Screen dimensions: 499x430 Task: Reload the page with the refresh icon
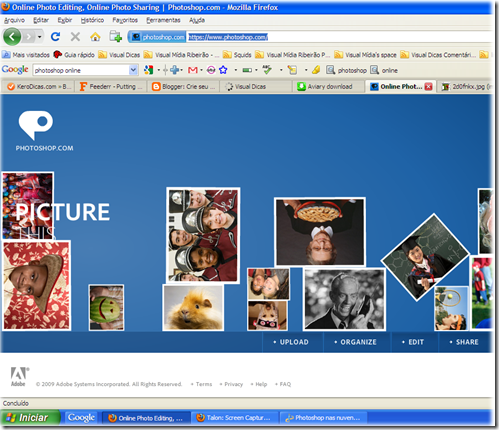(x=55, y=36)
